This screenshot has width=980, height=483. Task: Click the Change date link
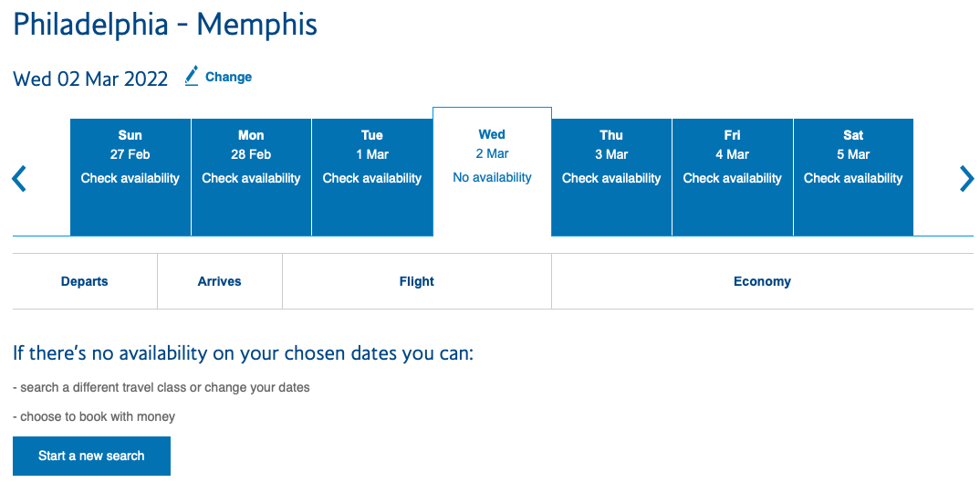click(228, 77)
